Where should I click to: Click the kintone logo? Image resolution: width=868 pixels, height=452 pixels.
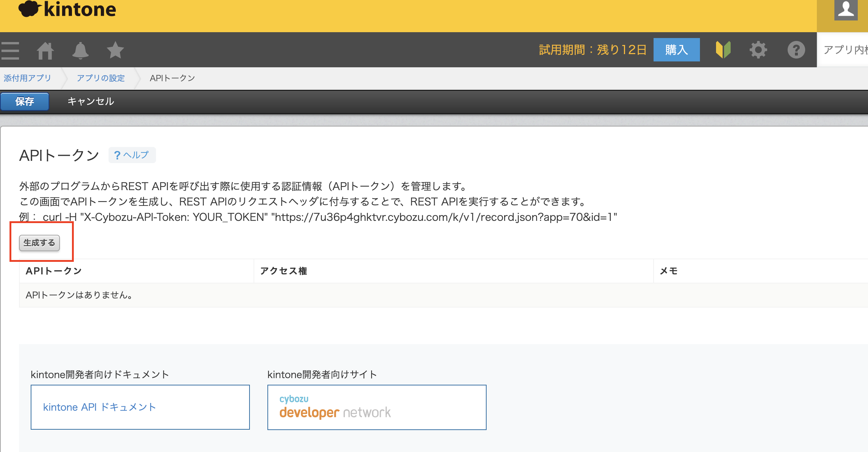point(67,9)
